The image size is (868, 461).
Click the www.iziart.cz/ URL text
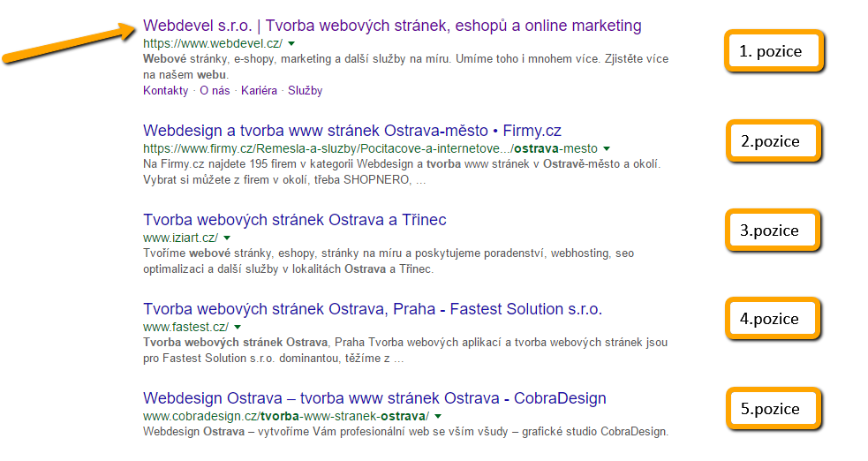[180, 238]
